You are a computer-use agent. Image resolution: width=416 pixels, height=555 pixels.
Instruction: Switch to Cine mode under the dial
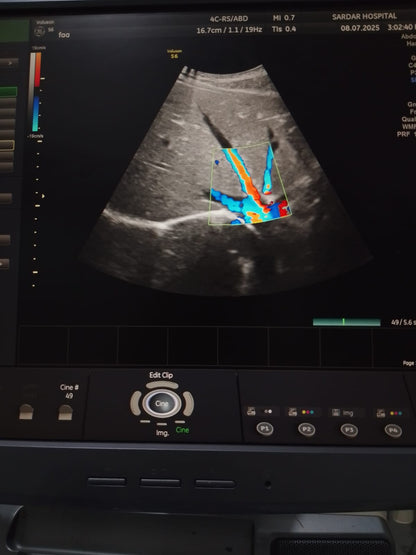pos(182,430)
